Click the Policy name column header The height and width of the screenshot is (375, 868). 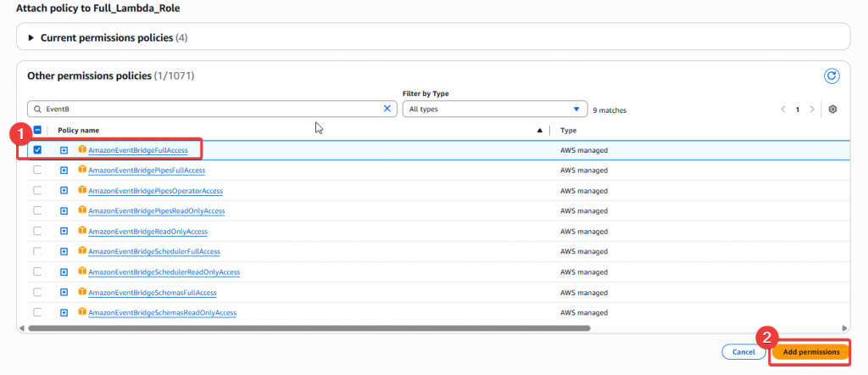(79, 130)
